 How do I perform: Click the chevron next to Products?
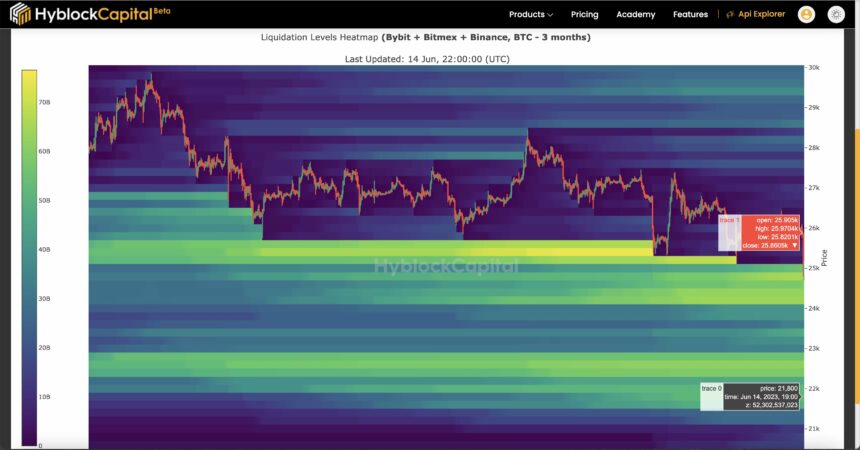pyautogui.click(x=550, y=15)
